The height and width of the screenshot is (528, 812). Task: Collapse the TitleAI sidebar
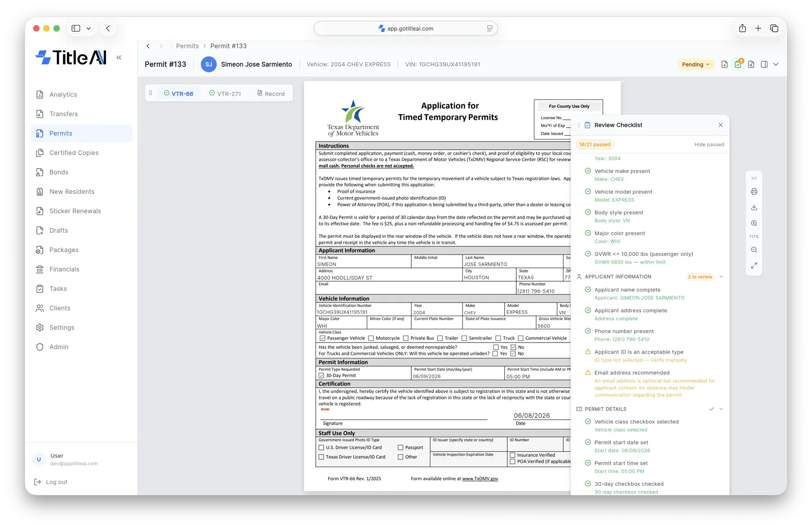point(119,57)
